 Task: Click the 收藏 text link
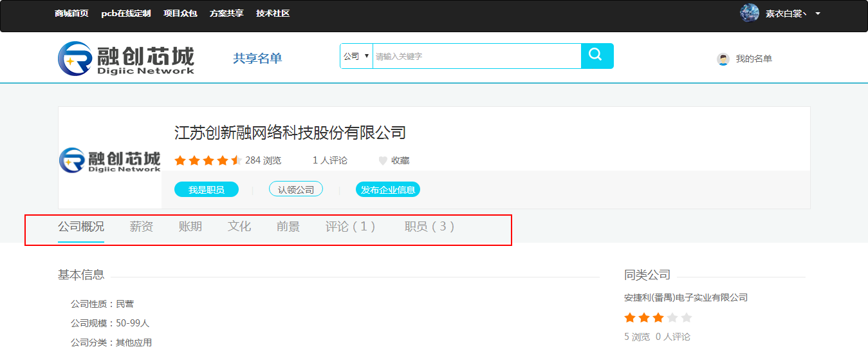pos(400,161)
